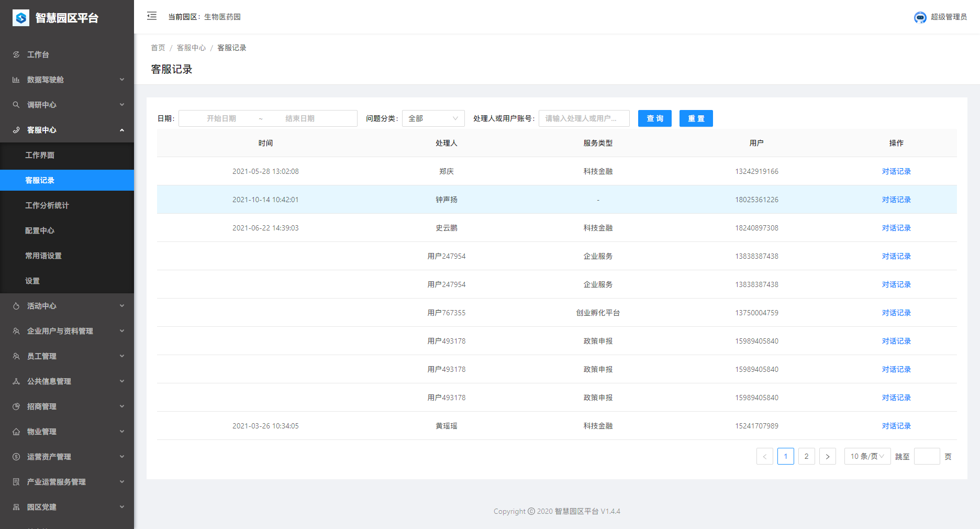The image size is (980, 529).
Task: Expand the 活动中心 sidebar menu
Action: pos(67,306)
